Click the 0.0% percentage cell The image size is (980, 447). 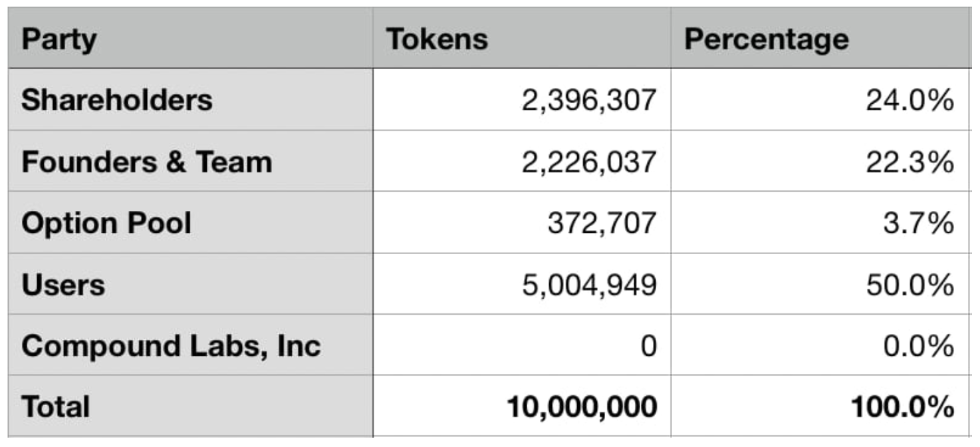coord(820,345)
